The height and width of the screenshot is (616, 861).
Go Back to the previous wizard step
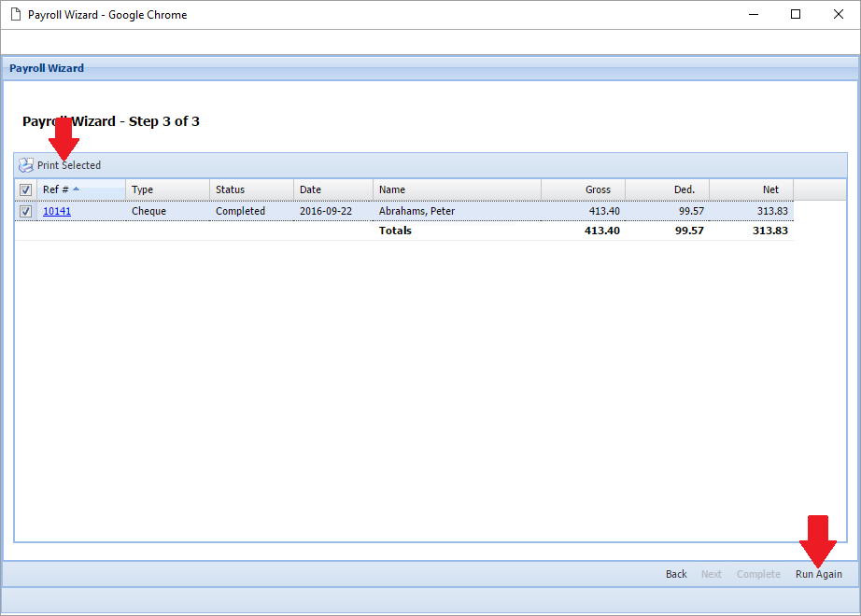click(676, 574)
